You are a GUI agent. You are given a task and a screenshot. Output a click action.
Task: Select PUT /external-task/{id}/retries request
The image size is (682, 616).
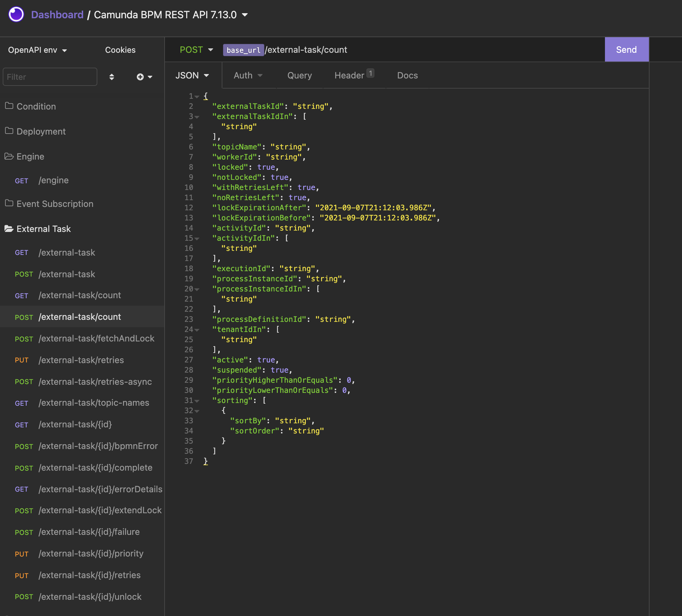coord(82,575)
